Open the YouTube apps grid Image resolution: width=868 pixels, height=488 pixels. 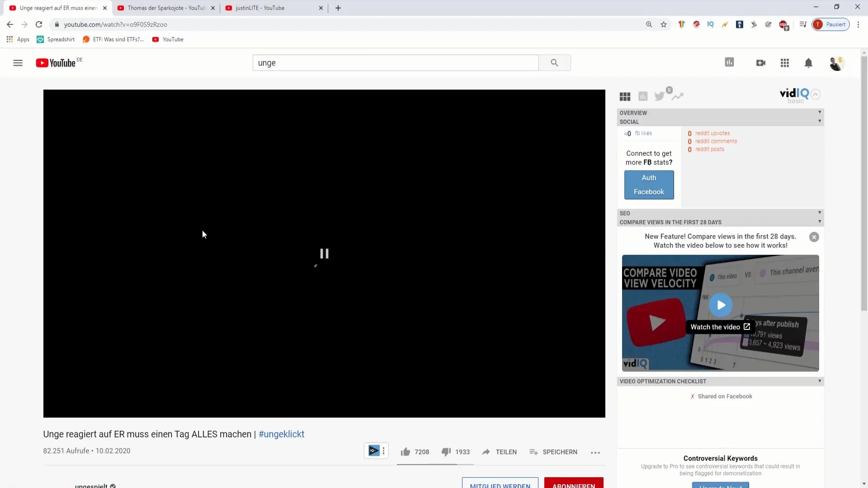pyautogui.click(x=785, y=63)
